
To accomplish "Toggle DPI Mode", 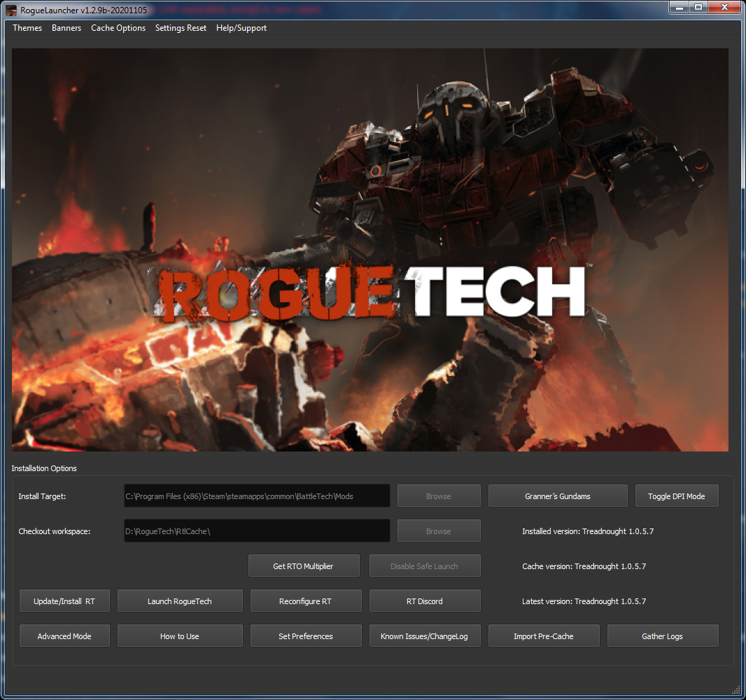I will (677, 496).
